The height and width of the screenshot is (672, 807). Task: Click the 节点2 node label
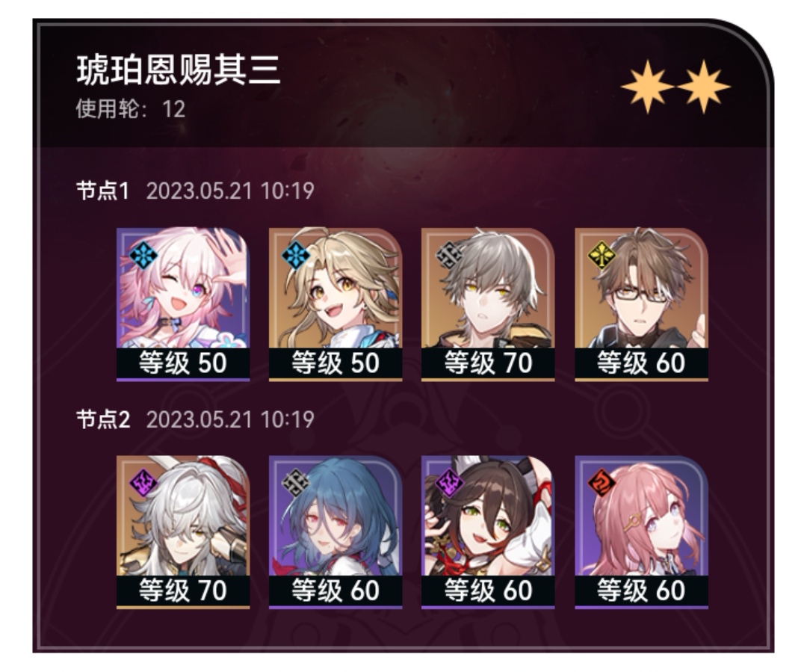pos(103,419)
